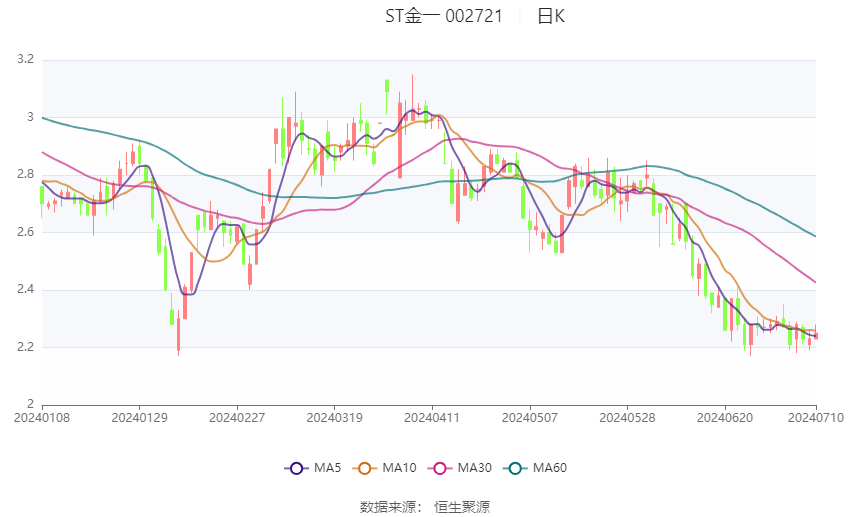Select the 20240620 date axis label
Screen dimensions: 850x517
point(725,418)
